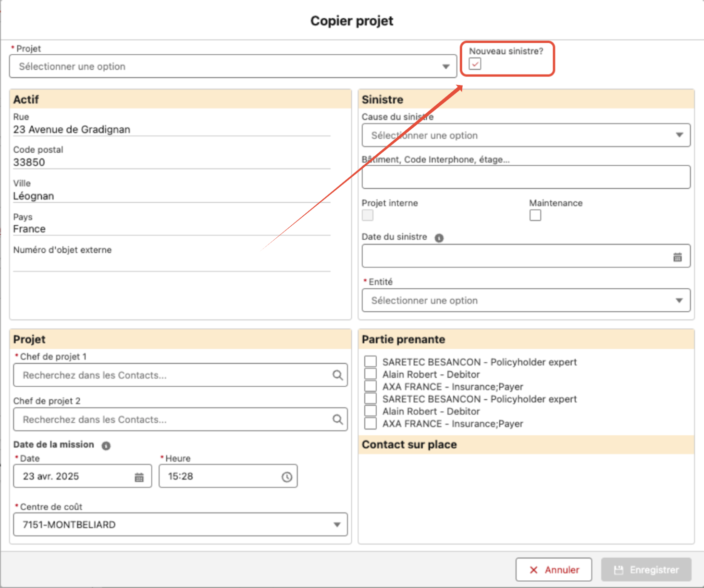Click the Code postal value 33850
Image resolution: width=704 pixels, height=588 pixels.
point(29,162)
